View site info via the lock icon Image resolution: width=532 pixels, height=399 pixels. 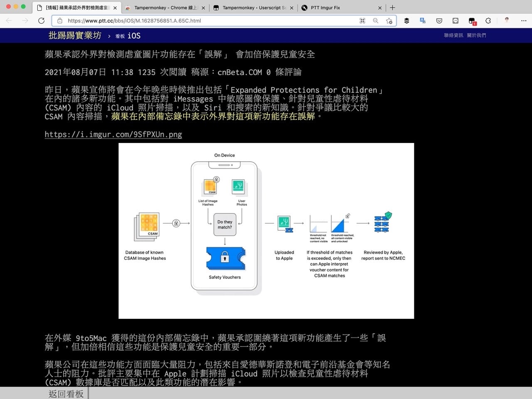pyautogui.click(x=60, y=20)
